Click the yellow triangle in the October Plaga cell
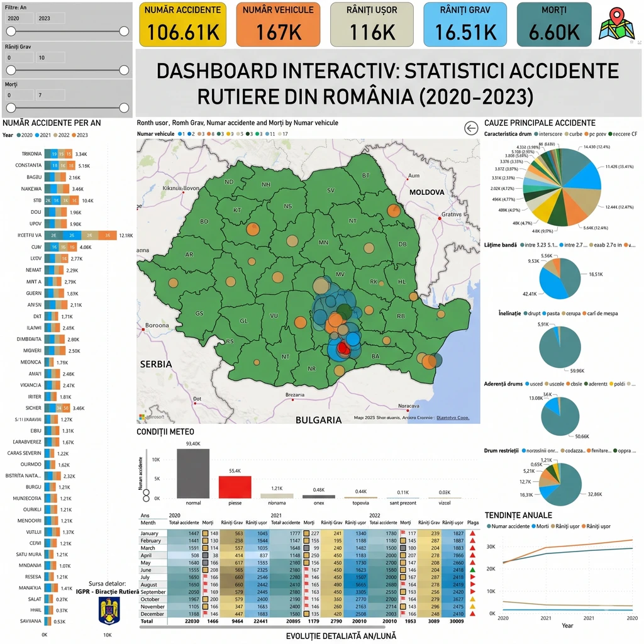This screenshot has height=644, width=644. tap(473, 599)
